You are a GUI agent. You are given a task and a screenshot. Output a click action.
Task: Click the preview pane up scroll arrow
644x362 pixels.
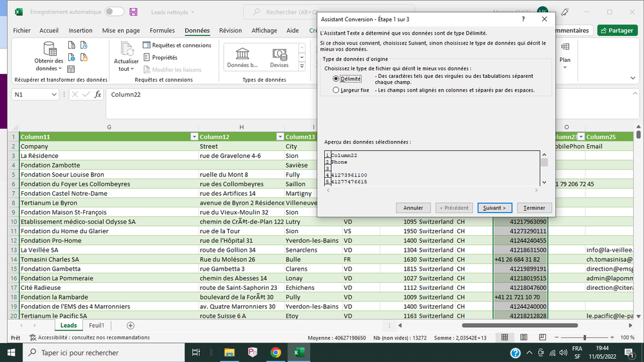pyautogui.click(x=544, y=155)
